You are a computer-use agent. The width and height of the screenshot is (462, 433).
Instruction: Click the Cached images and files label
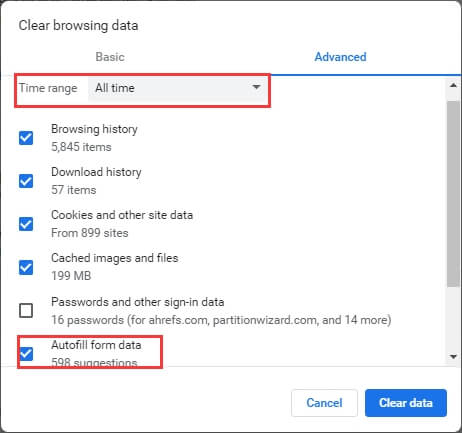point(115,258)
